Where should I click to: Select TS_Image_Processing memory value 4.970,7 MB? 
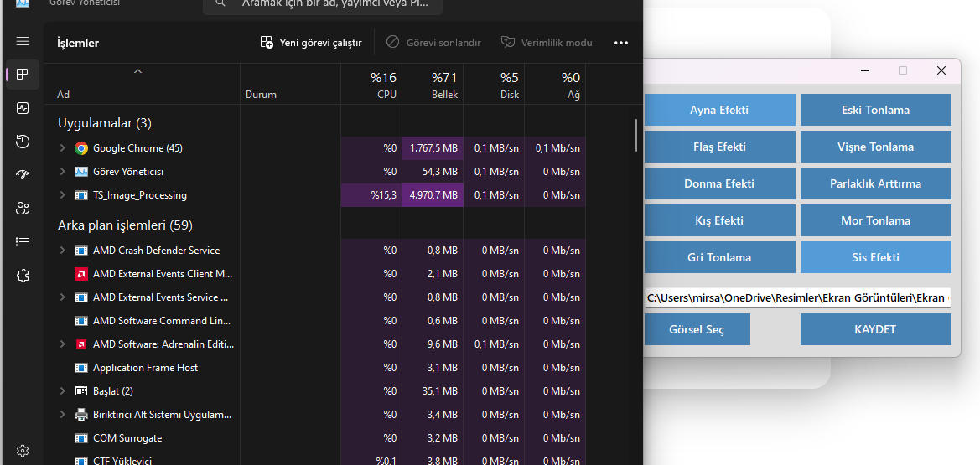pyautogui.click(x=433, y=195)
